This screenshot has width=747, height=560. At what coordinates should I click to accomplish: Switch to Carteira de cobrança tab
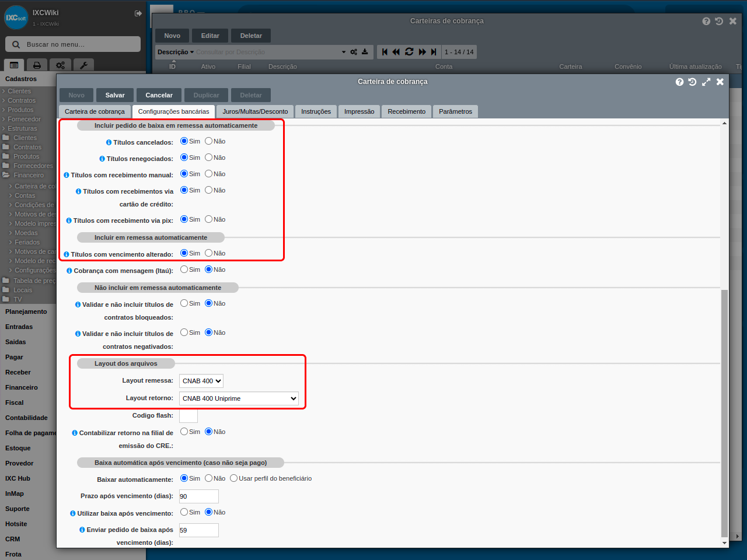(x=95, y=111)
